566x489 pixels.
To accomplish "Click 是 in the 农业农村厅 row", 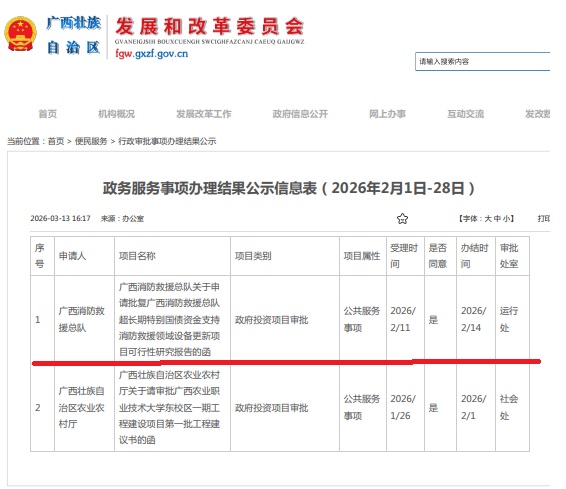I will tap(433, 408).
